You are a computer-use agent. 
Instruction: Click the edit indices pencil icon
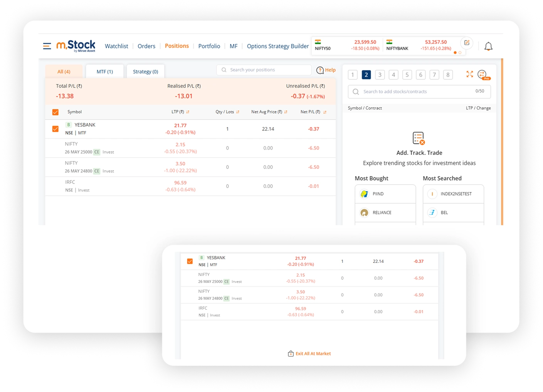point(467,43)
